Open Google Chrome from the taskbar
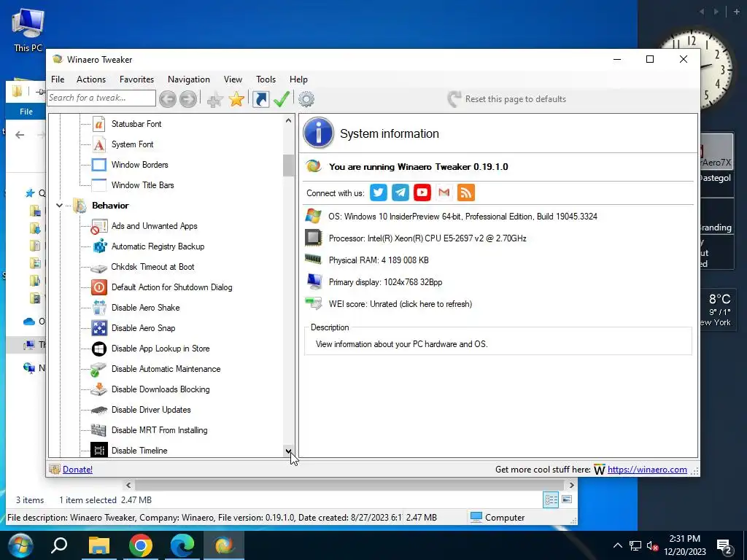This screenshot has width=747, height=560. tap(141, 545)
